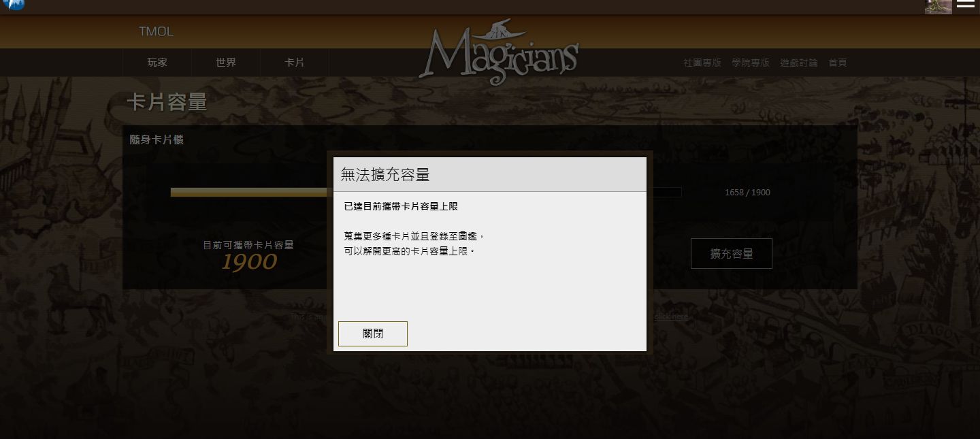Open the 卡片 menu in navigation bar
The width and height of the screenshot is (980, 439).
point(295,63)
